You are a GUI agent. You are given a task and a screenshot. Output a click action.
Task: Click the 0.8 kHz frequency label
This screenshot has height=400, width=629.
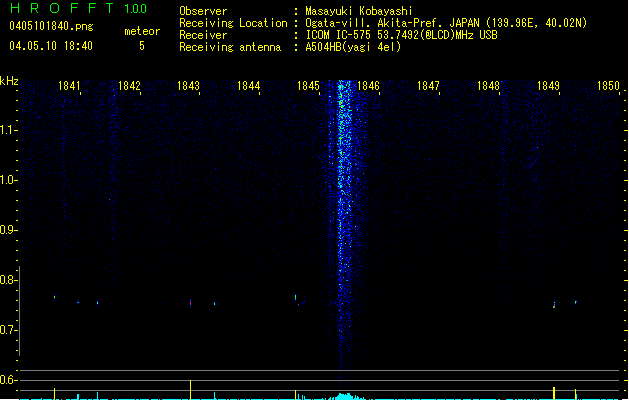point(7,280)
